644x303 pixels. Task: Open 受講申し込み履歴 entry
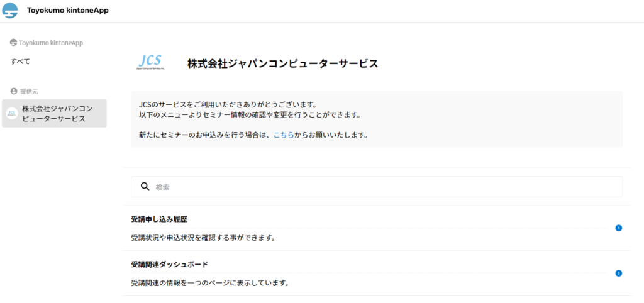[x=377, y=228]
